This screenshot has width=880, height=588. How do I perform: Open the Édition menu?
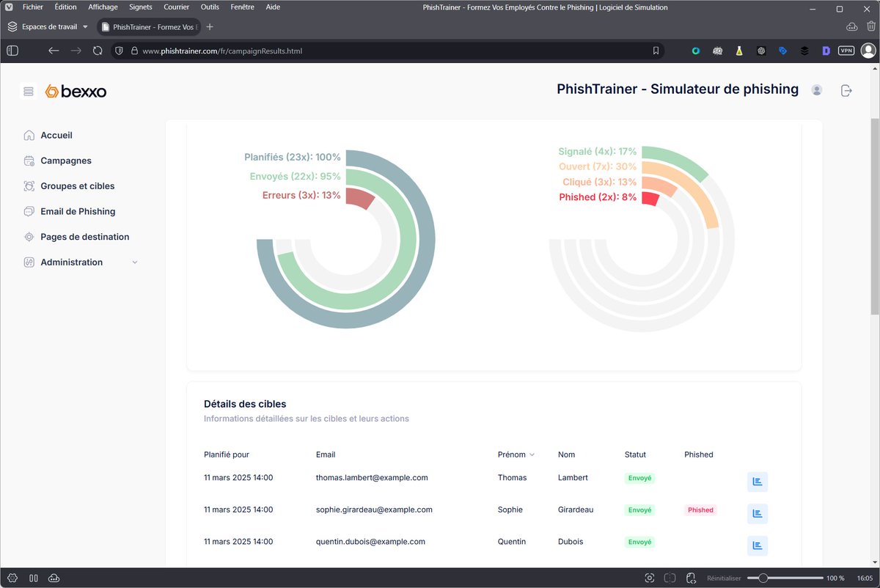pos(65,7)
